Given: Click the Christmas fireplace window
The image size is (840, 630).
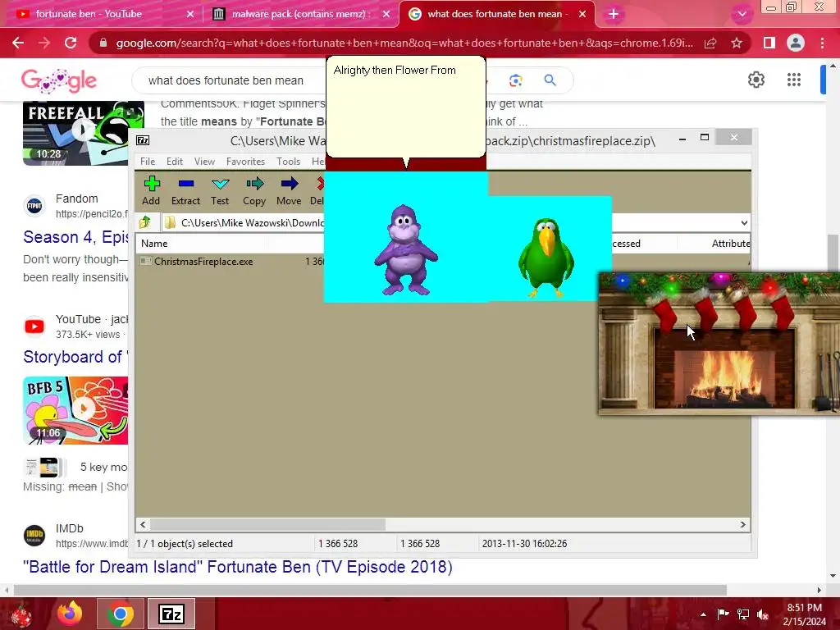Looking at the screenshot, I should 719,344.
